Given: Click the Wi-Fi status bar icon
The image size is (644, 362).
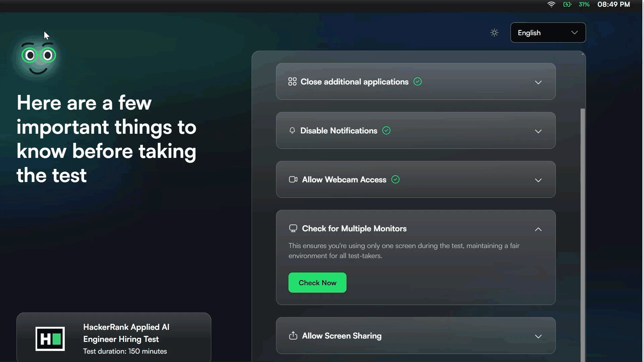Looking at the screenshot, I should pos(551,4).
